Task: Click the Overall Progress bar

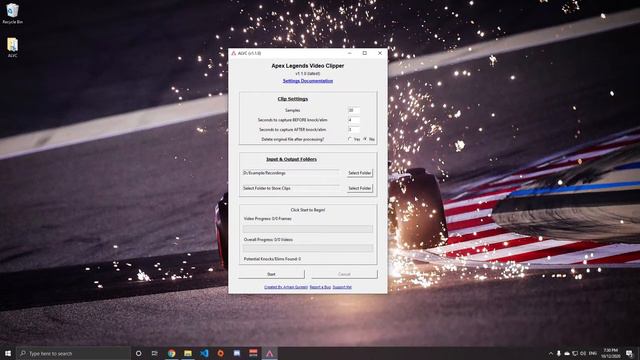Action: pos(308,248)
